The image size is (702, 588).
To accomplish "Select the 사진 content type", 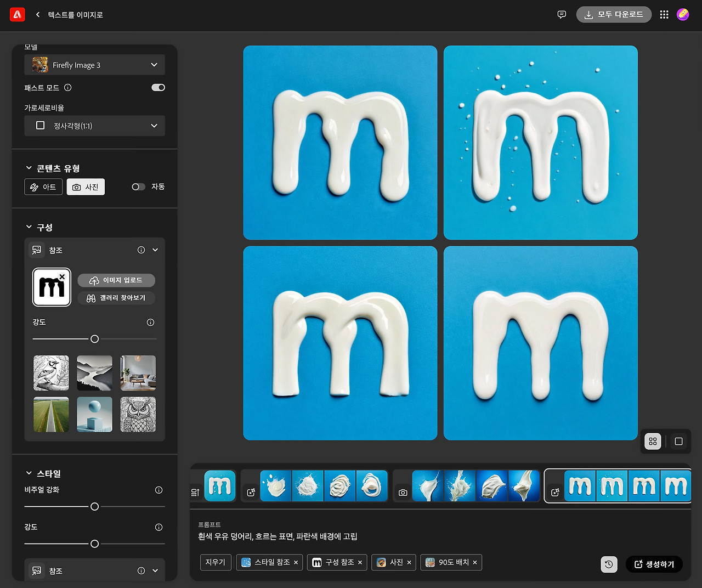I will 86,187.
